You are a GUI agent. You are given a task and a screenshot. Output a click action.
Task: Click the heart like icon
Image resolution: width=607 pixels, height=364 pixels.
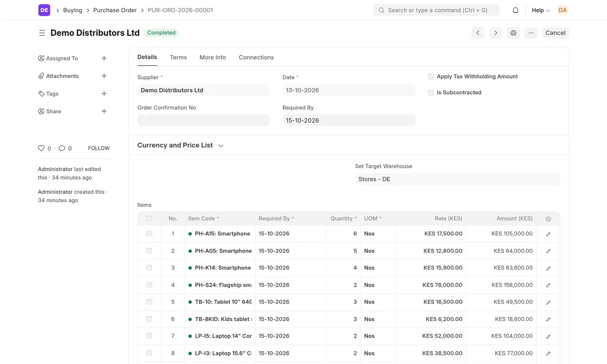41,148
